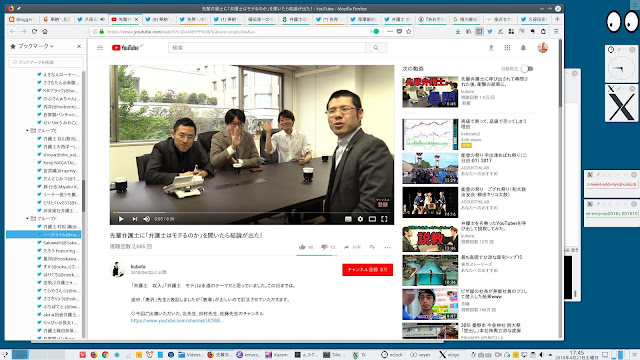Toggle Firefox sidebar toolbar button
The height and width of the screenshot is (360, 640).
(x=479, y=31)
